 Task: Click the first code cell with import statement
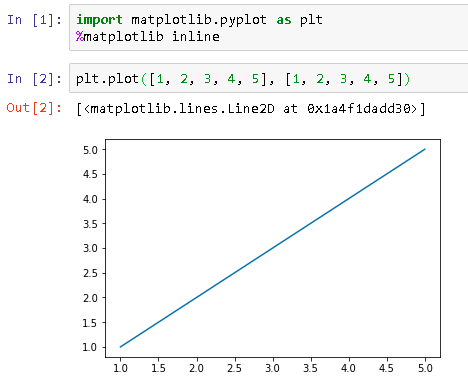point(269,28)
